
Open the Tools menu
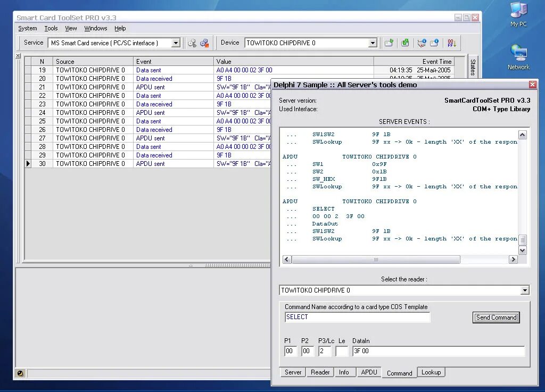click(x=51, y=29)
